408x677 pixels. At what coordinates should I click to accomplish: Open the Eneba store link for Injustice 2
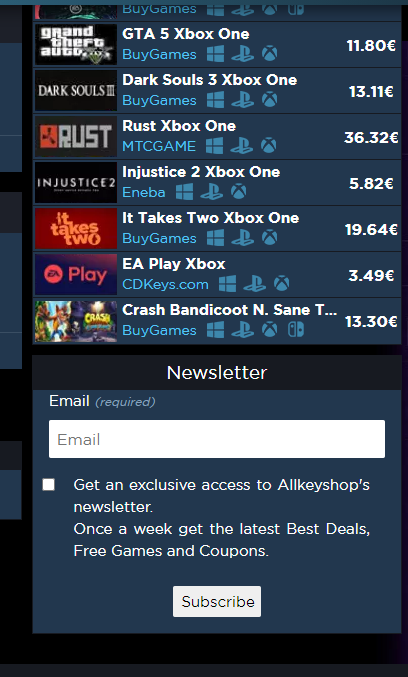point(144,192)
